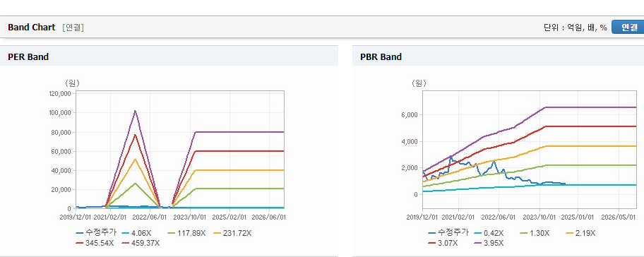Click the Band Chart section heading

click(31, 28)
